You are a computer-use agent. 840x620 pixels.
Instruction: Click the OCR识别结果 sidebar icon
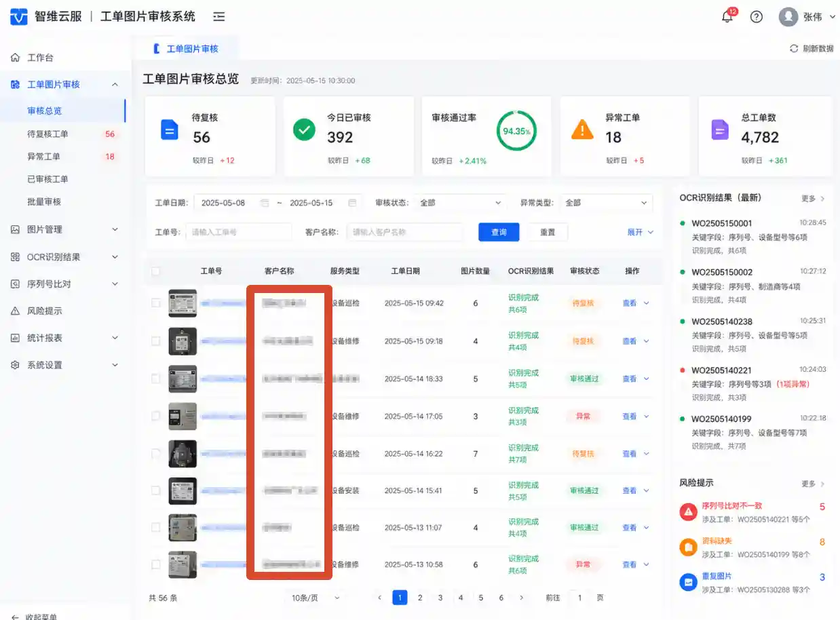click(x=15, y=257)
